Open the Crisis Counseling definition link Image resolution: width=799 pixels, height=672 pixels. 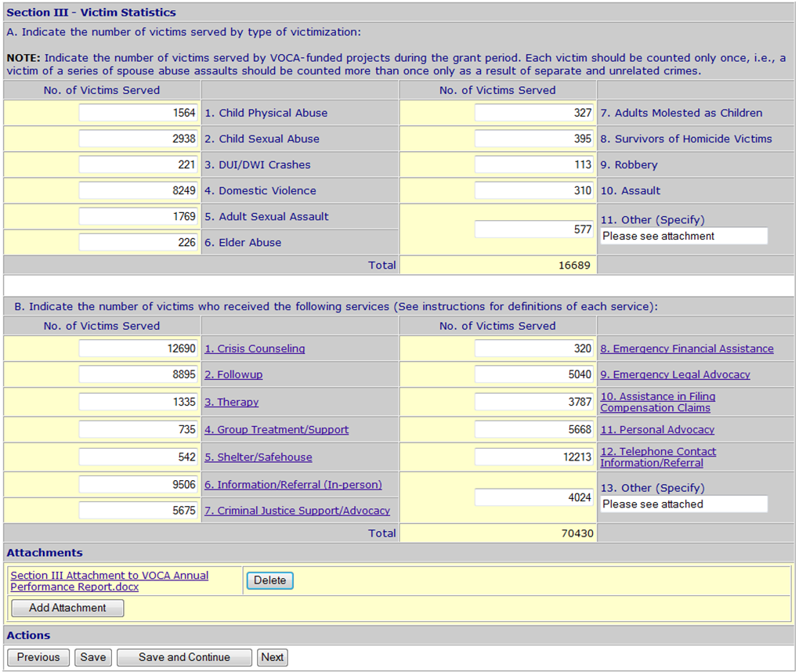pyautogui.click(x=255, y=349)
